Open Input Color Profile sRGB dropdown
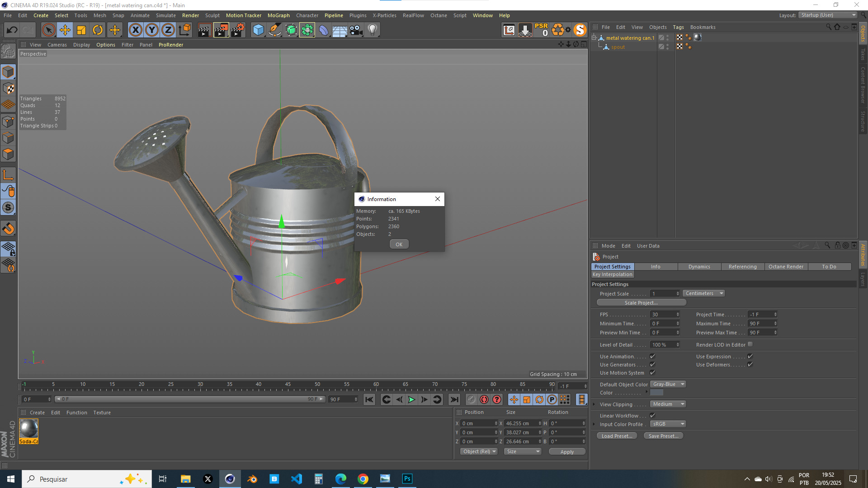Viewport: 868px width, 488px height. point(668,424)
